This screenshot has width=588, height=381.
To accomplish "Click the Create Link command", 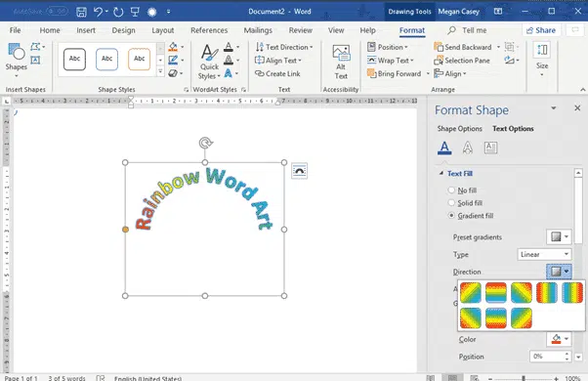I will pyautogui.click(x=277, y=74).
